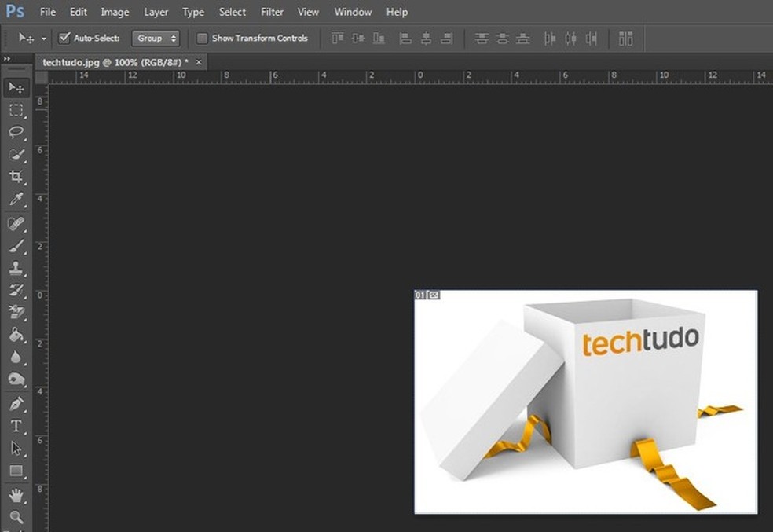This screenshot has width=773, height=532.
Task: Open the Layer menu
Action: click(x=156, y=12)
